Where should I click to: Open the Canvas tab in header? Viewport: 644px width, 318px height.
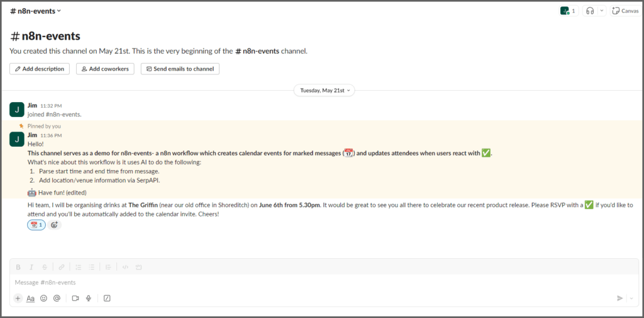pyautogui.click(x=625, y=11)
